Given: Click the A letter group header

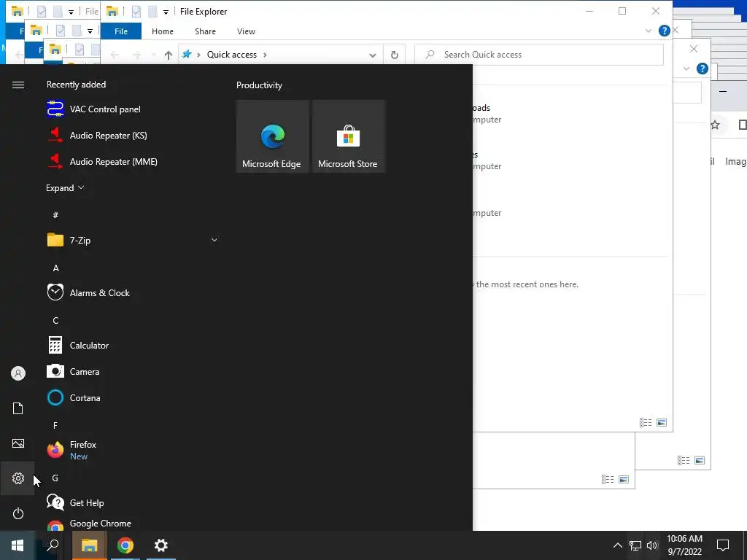Looking at the screenshot, I should point(55,268).
